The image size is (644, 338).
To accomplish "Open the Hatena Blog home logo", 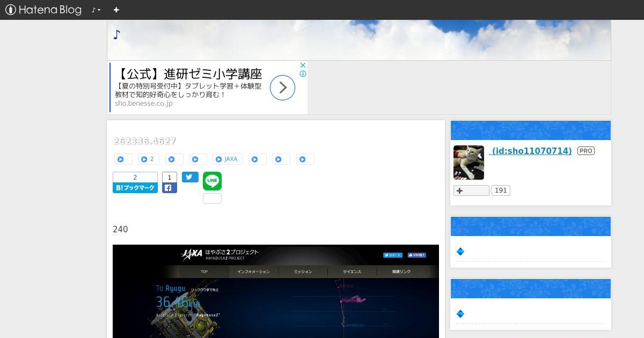I will point(43,10).
